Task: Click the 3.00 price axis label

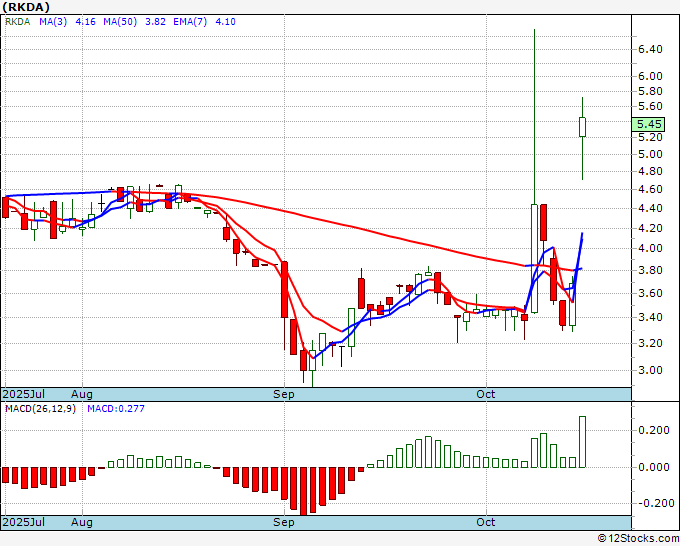Action: tap(650, 370)
